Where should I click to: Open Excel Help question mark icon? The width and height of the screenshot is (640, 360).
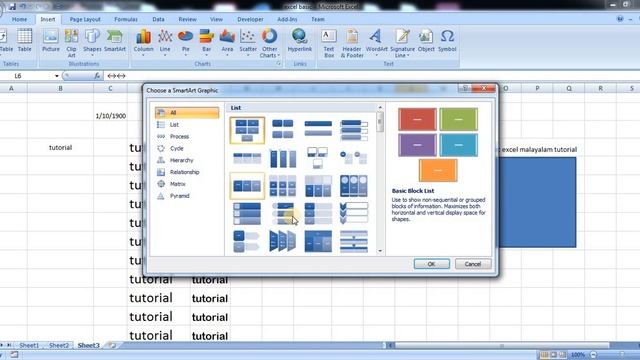(620, 19)
